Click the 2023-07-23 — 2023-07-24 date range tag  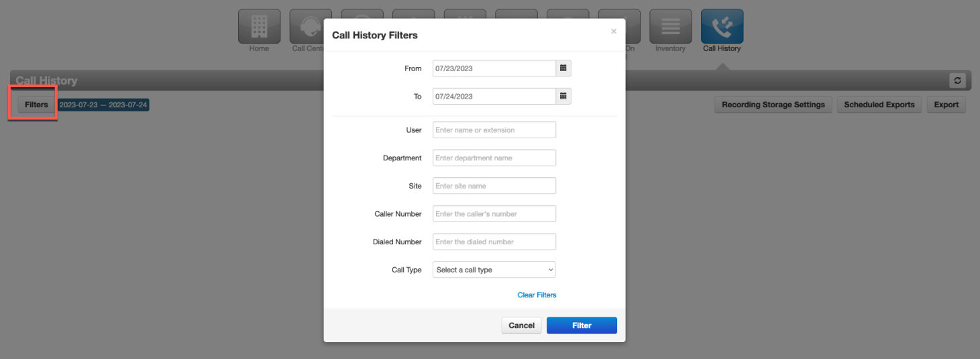point(103,105)
